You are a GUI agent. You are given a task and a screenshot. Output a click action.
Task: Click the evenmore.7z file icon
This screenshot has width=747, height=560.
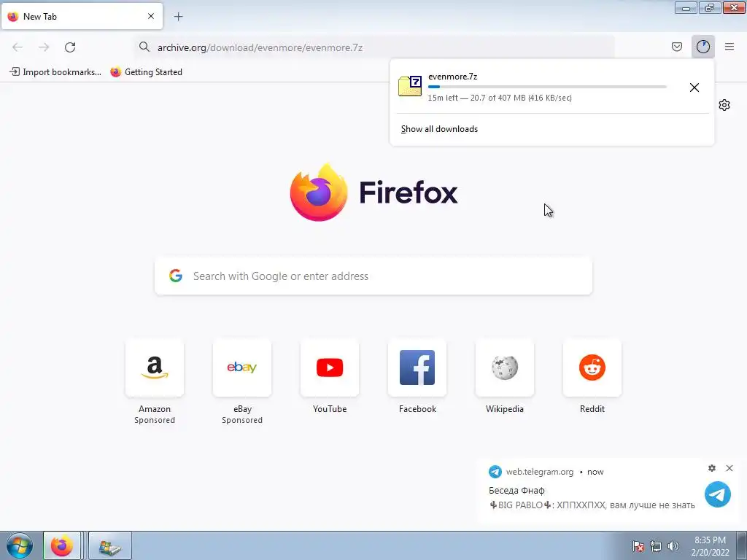[410, 86]
